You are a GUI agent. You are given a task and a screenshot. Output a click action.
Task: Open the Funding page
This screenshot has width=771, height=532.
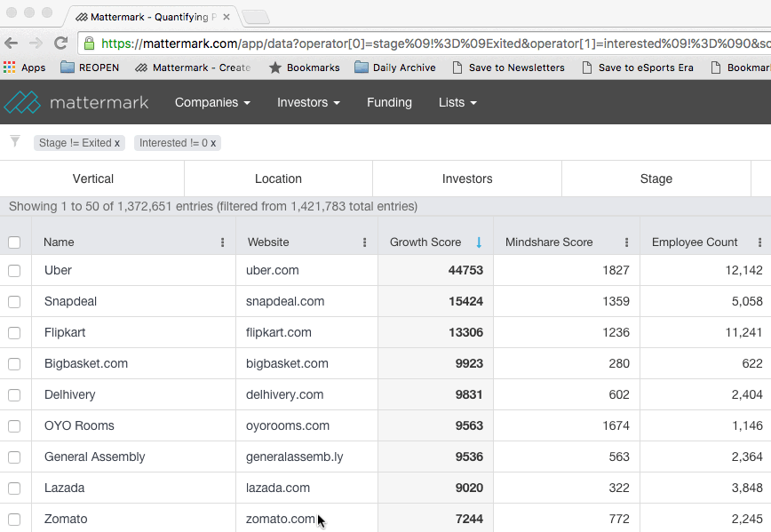pos(389,102)
